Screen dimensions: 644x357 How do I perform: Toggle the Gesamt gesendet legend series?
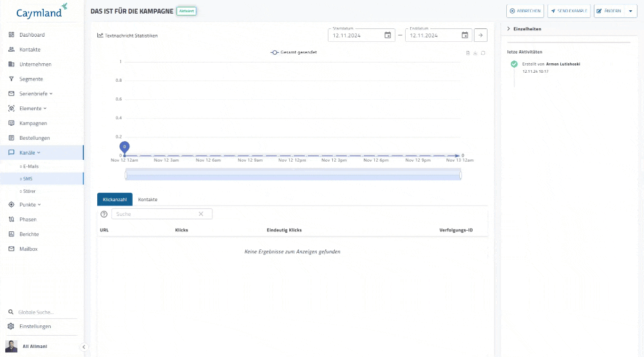click(x=294, y=52)
